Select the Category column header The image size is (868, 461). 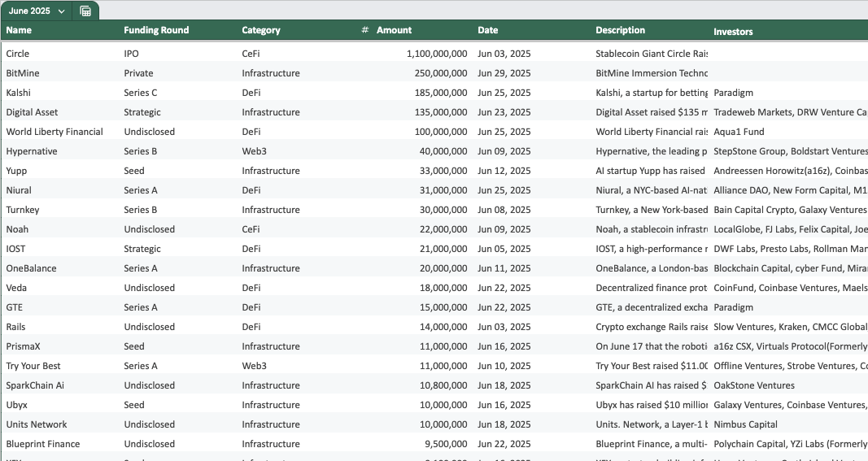tap(261, 30)
